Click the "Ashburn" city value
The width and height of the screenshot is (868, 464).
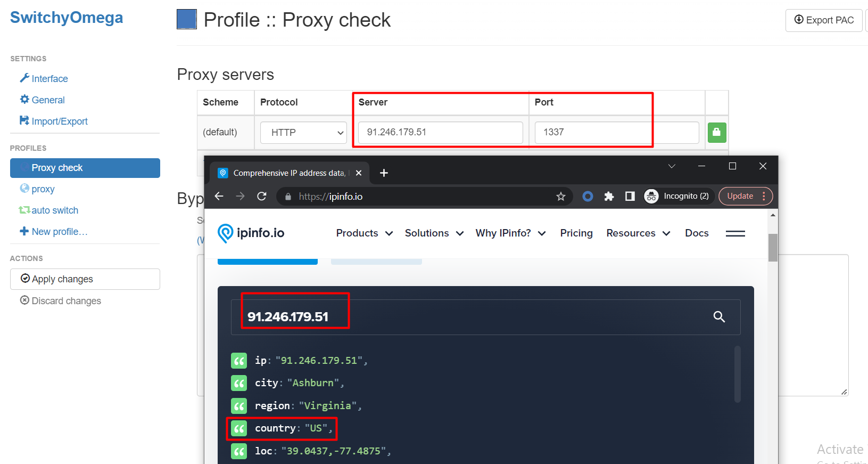pos(313,383)
